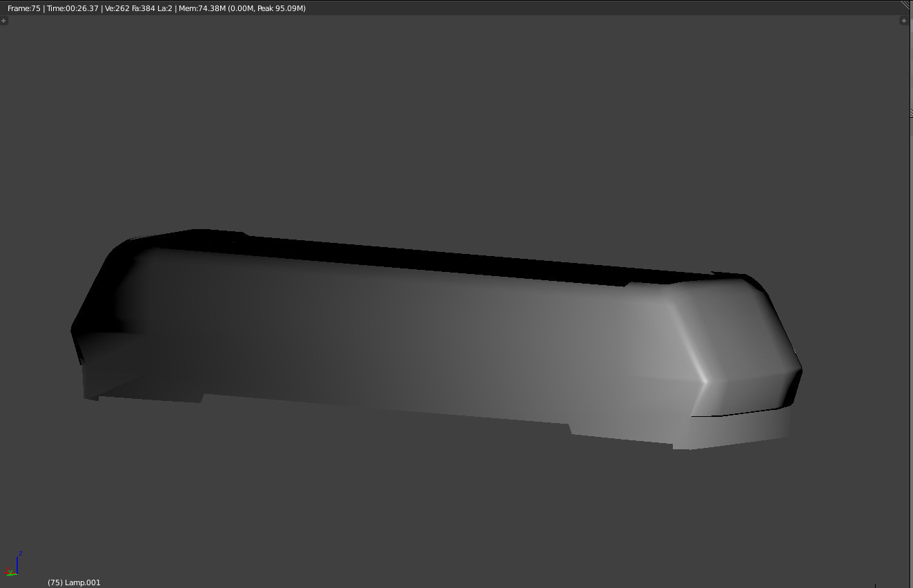Viewport: 913px width, 588px height.
Task: Expand the properties region plus button at top-right
Action: click(904, 21)
